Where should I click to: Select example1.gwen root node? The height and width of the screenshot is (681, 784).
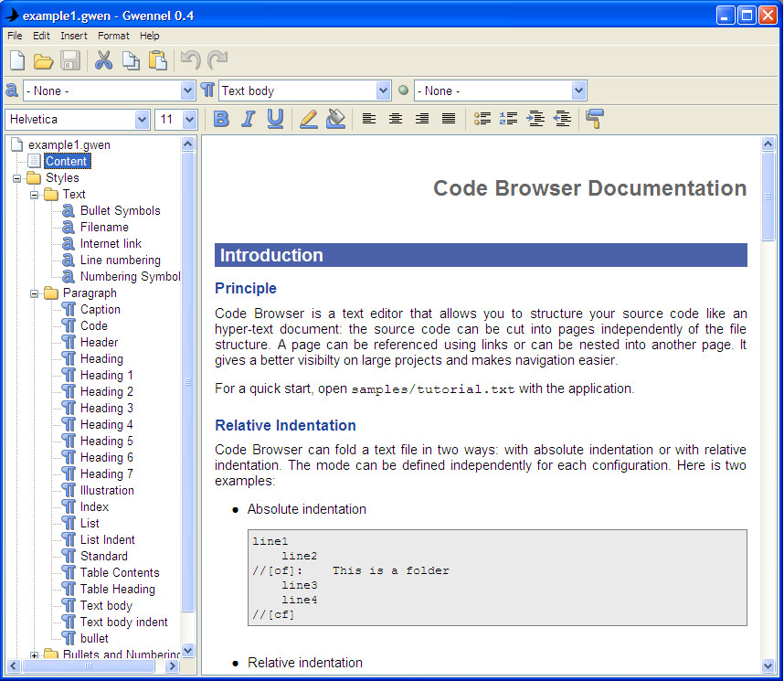pyautogui.click(x=69, y=144)
